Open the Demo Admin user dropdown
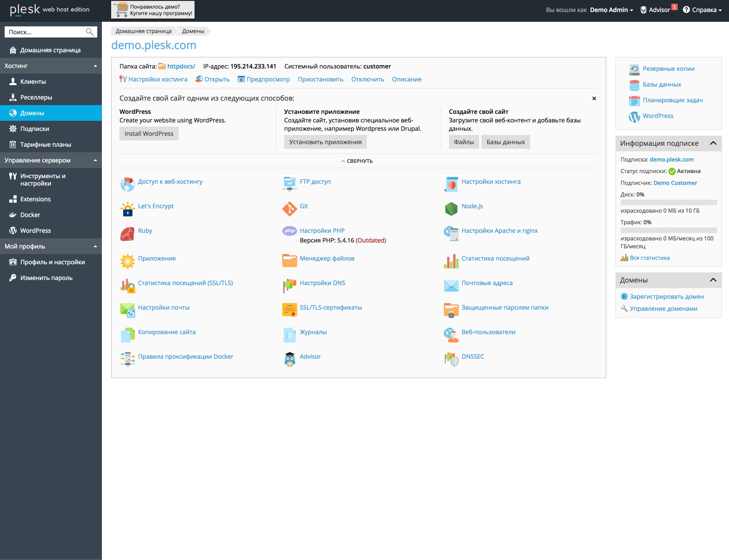The height and width of the screenshot is (560, 729). [611, 10]
